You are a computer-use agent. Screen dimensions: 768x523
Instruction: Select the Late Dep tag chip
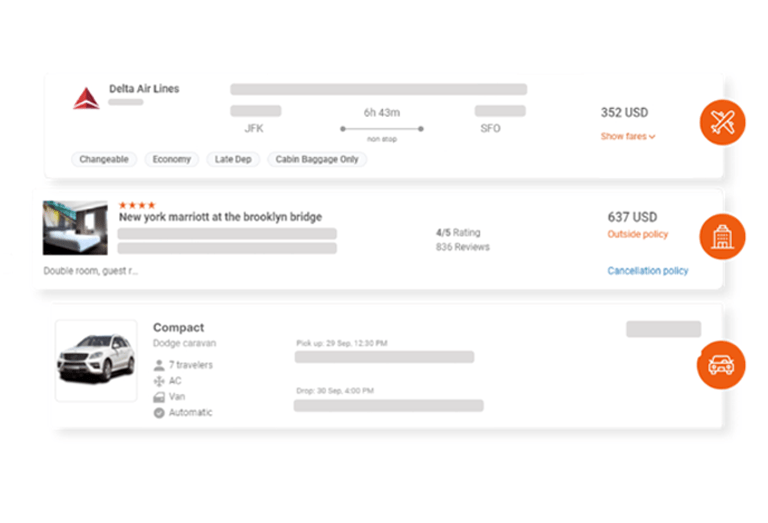pos(233,159)
